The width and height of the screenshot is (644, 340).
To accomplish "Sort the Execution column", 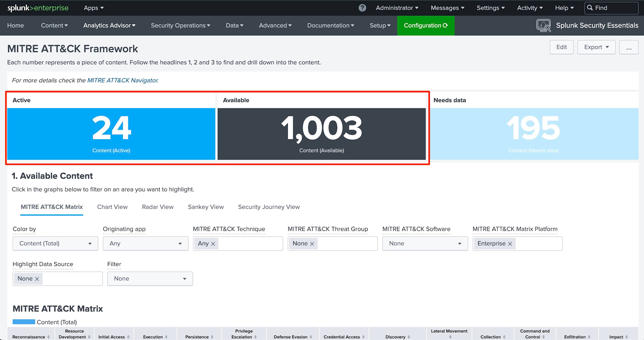I will pyautogui.click(x=166, y=337).
